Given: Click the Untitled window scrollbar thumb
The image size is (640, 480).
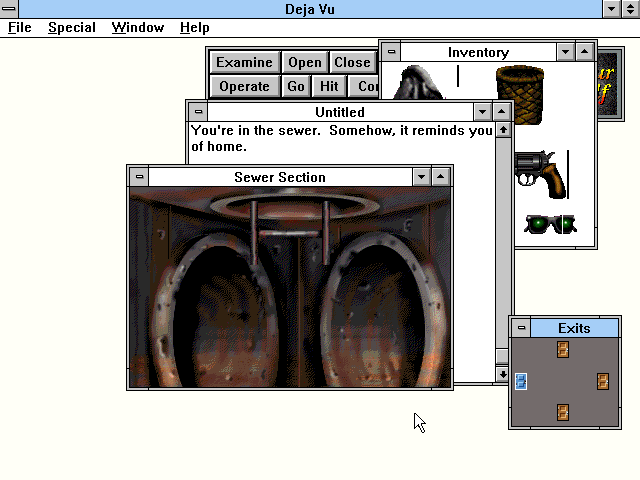Looking at the screenshot, I should click(503, 357).
